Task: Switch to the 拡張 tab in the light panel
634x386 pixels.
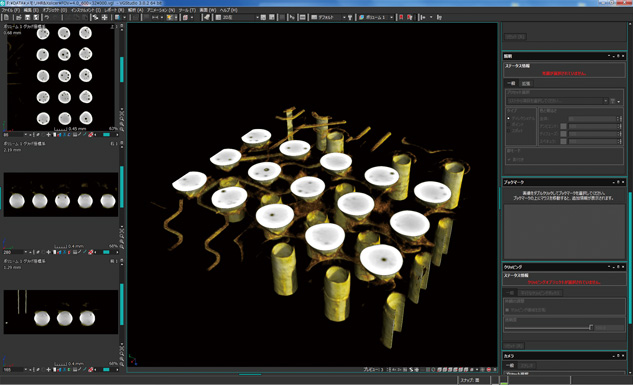Action: point(526,83)
